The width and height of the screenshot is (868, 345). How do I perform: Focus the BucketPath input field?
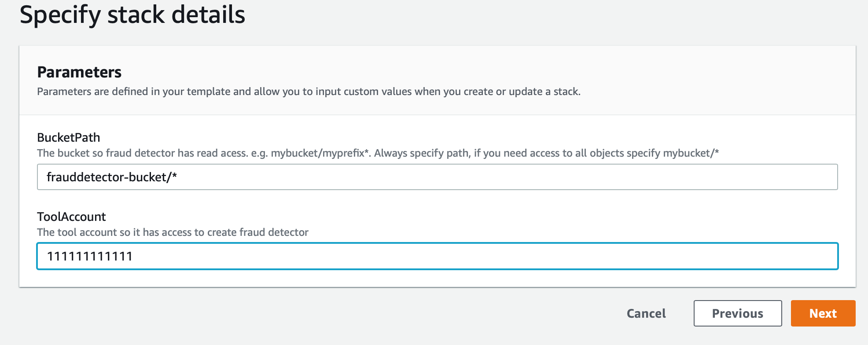pos(437,177)
